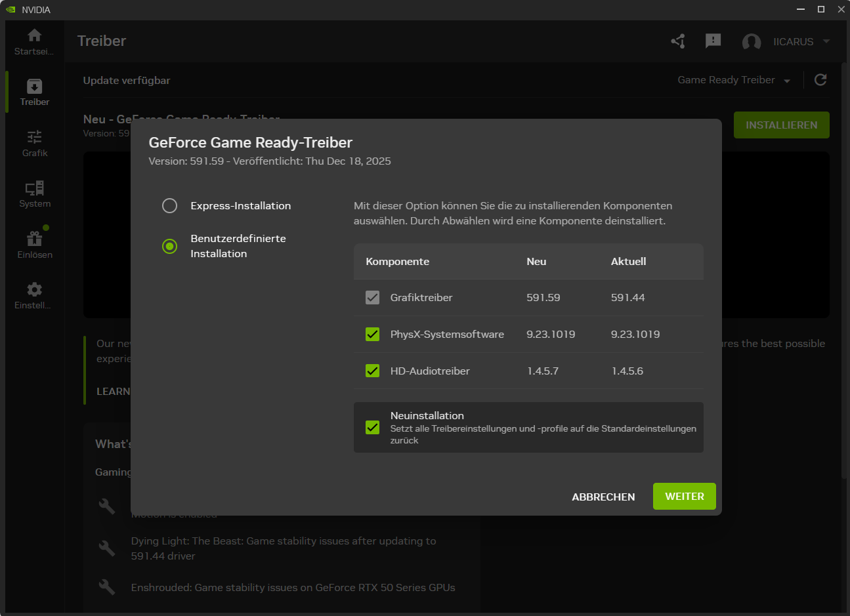Click the NVIDIA logo in title bar
850x616 pixels.
[x=11, y=10]
